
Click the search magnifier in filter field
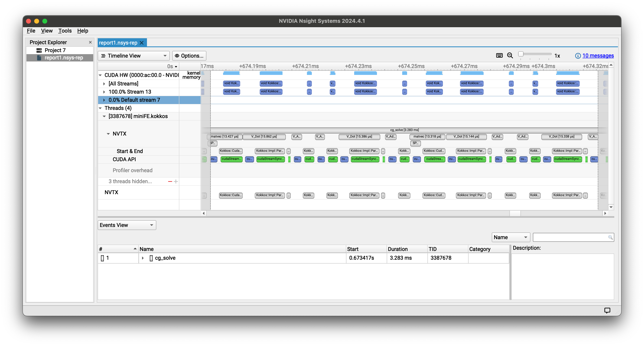(x=610, y=237)
